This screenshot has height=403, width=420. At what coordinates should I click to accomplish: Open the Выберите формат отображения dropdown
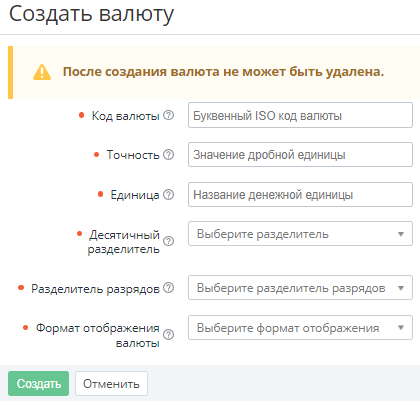[x=300, y=328]
